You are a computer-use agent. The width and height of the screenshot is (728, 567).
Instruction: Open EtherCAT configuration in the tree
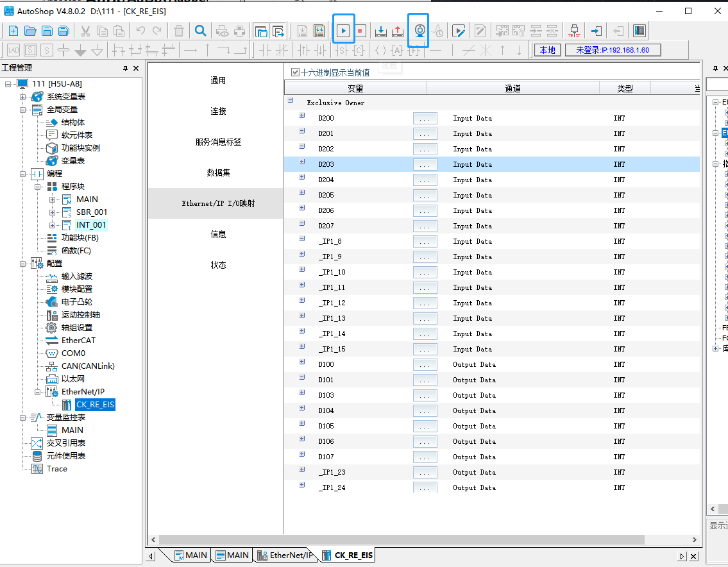78,341
